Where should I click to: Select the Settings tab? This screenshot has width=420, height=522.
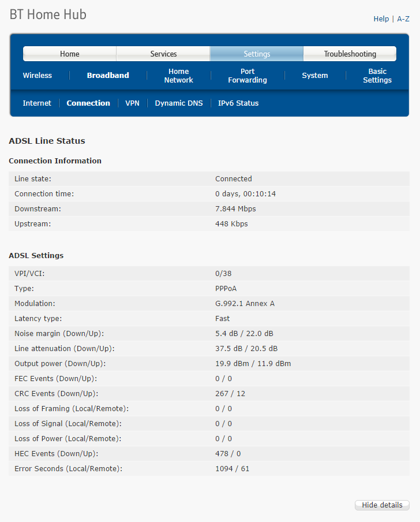tap(257, 54)
